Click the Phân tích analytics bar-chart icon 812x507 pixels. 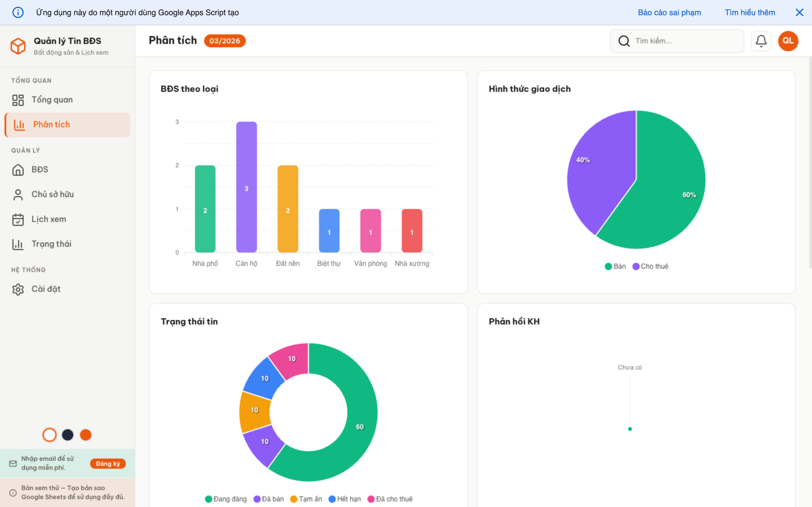pyautogui.click(x=19, y=125)
